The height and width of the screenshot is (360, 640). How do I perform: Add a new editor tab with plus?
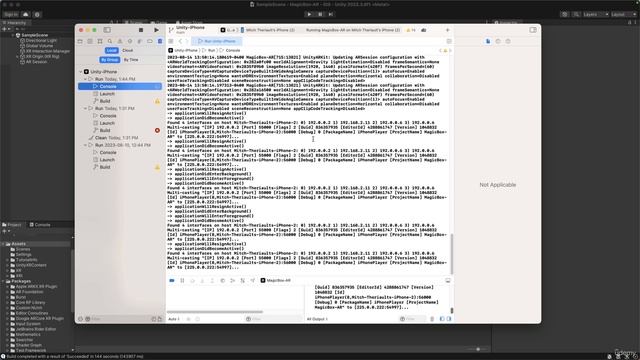pyautogui.click(x=447, y=30)
